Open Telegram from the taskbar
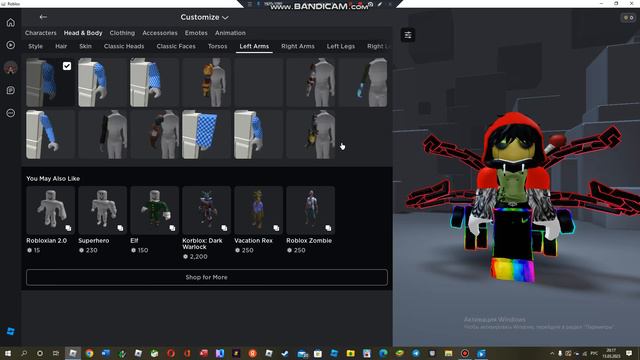The image size is (640, 360). coord(416,353)
